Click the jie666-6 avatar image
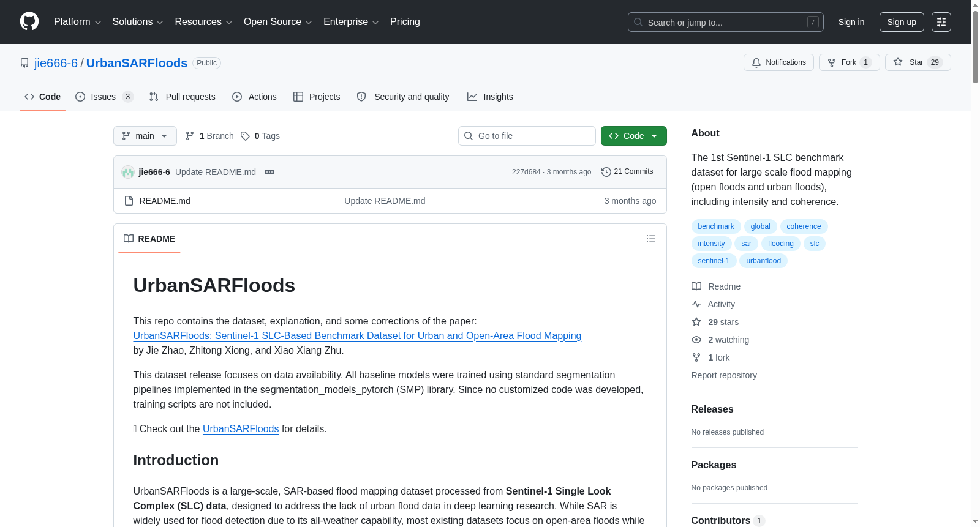 point(128,172)
